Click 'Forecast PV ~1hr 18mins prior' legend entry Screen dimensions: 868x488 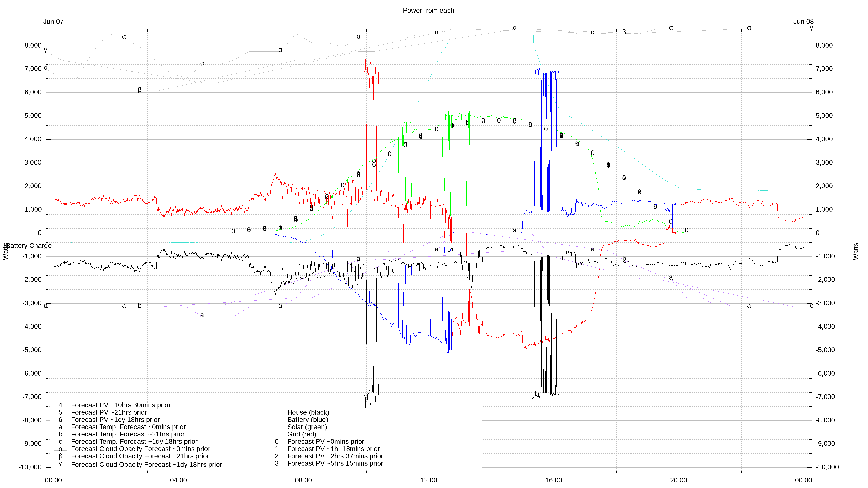click(x=333, y=449)
